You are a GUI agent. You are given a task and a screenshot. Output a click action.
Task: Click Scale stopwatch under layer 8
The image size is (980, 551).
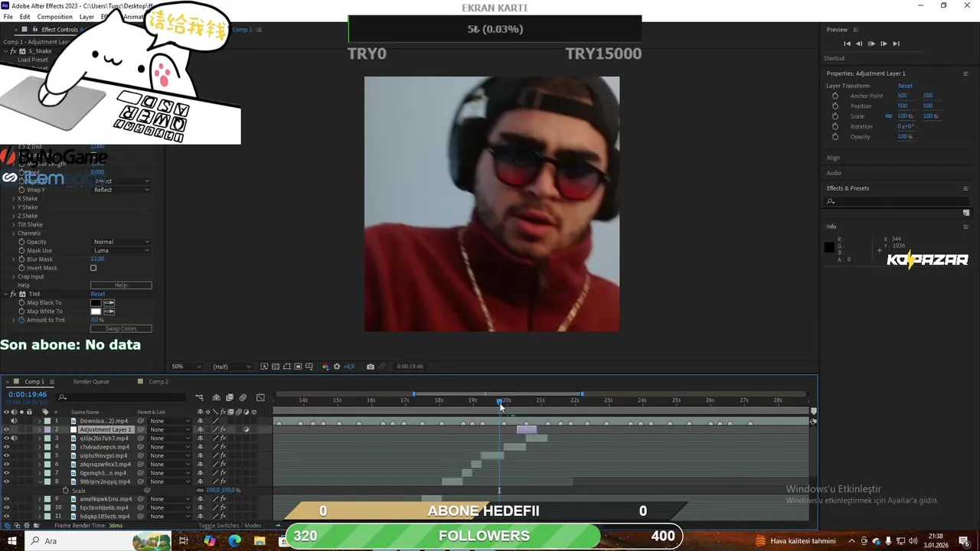coord(65,491)
